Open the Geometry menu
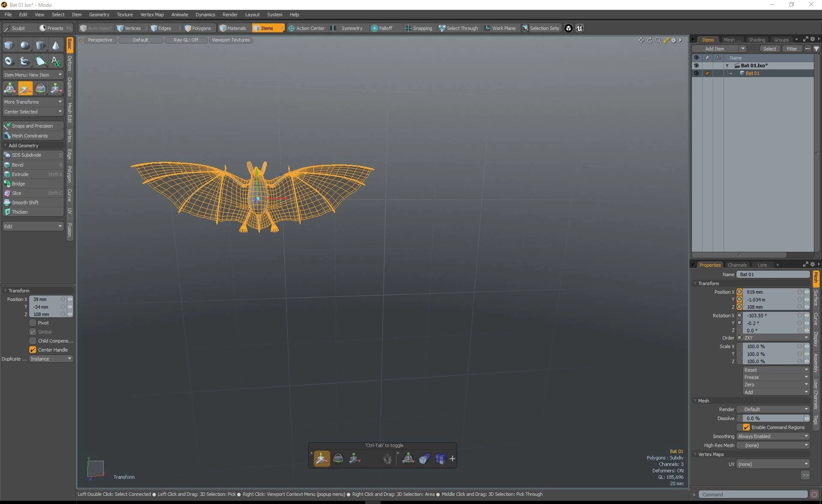 click(99, 15)
